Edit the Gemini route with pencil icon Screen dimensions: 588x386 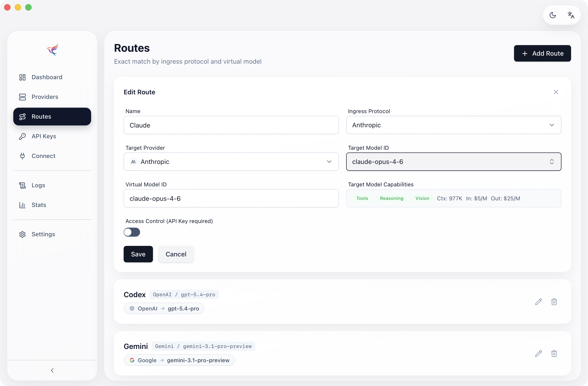(539, 353)
